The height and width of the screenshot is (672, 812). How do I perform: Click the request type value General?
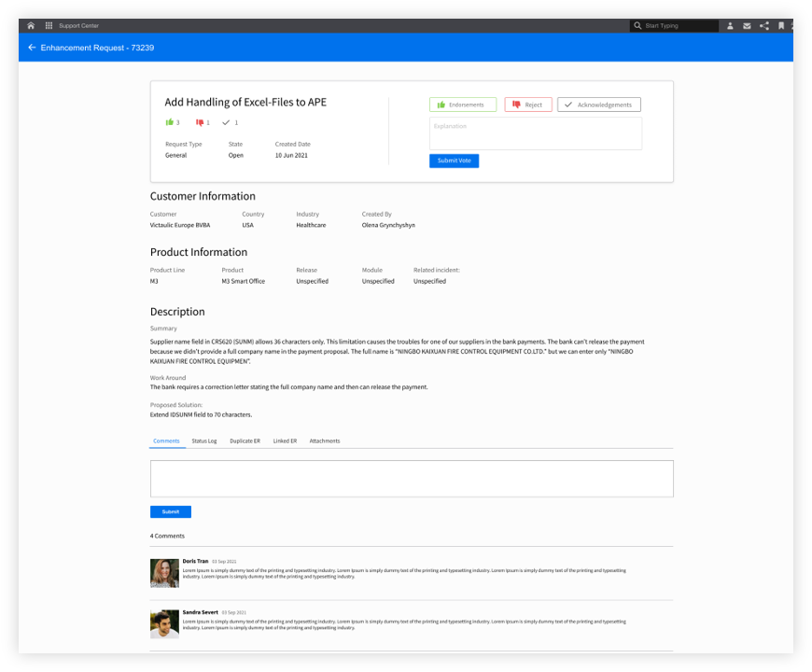(x=175, y=155)
